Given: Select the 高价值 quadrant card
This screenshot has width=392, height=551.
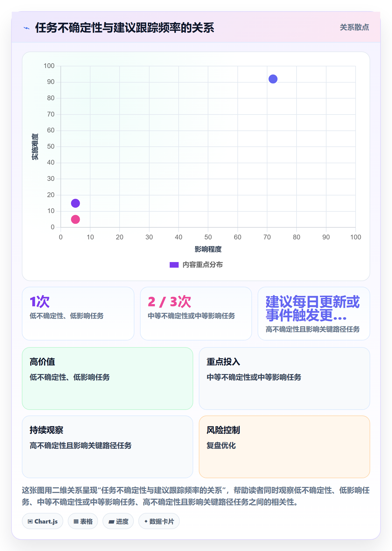Looking at the screenshot, I should pos(108,379).
